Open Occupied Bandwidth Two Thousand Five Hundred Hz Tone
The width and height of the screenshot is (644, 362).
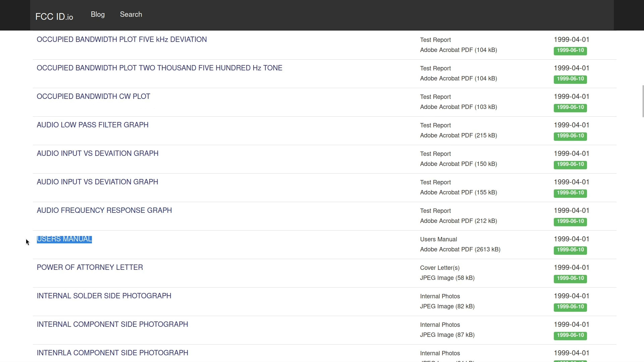tap(159, 68)
